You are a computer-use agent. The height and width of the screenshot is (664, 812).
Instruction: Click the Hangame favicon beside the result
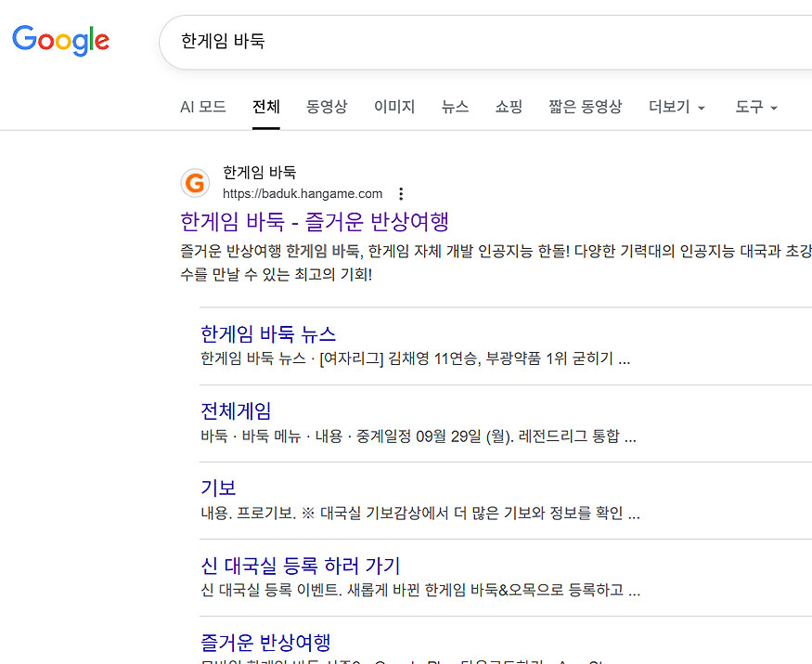pyautogui.click(x=195, y=183)
